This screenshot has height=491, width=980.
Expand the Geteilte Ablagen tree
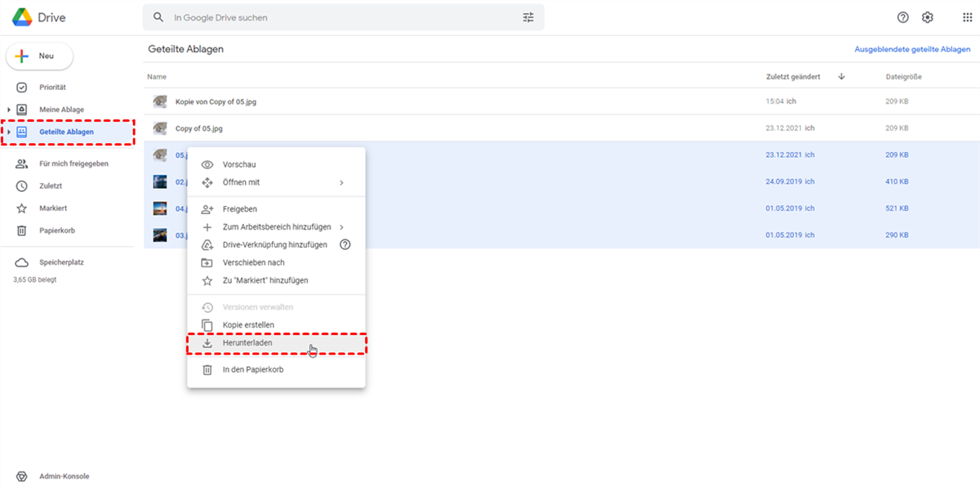9,132
